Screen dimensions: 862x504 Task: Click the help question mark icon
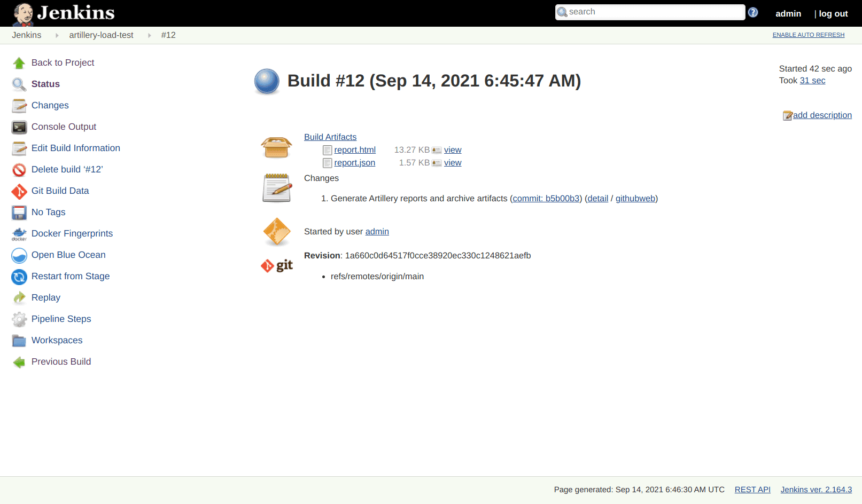pyautogui.click(x=752, y=11)
